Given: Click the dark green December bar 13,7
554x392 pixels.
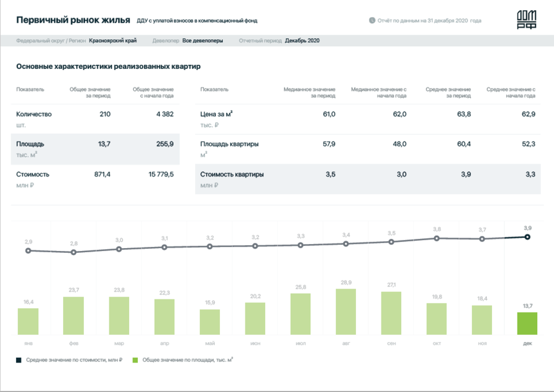Looking at the screenshot, I should [527, 324].
